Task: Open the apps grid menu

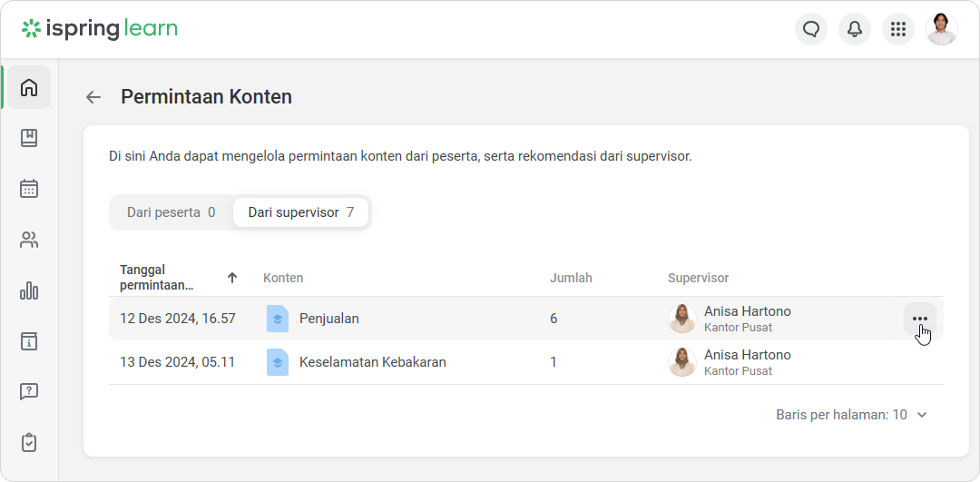Action: (898, 29)
